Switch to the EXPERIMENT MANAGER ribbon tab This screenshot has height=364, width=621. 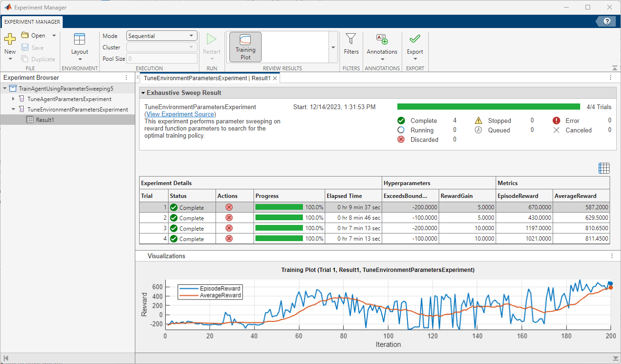coord(32,22)
